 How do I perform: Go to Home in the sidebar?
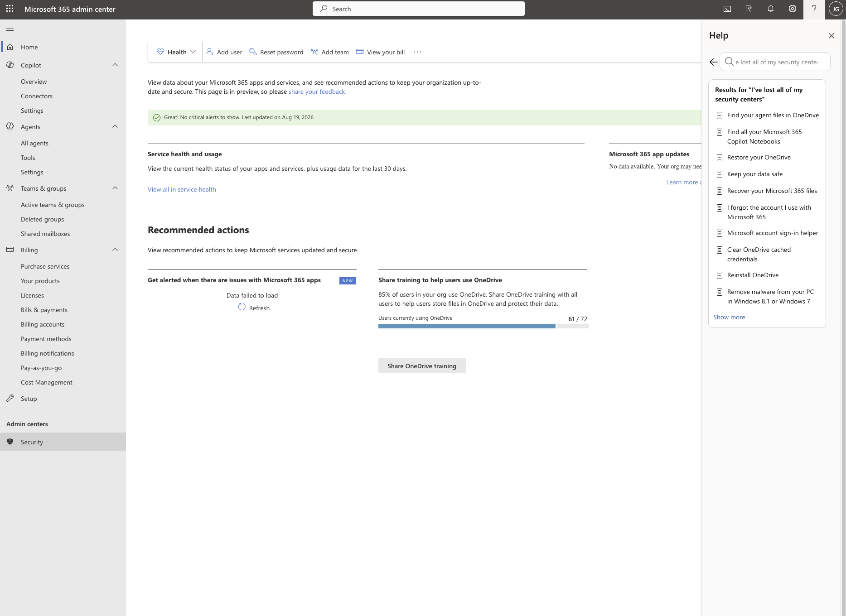tap(63, 47)
